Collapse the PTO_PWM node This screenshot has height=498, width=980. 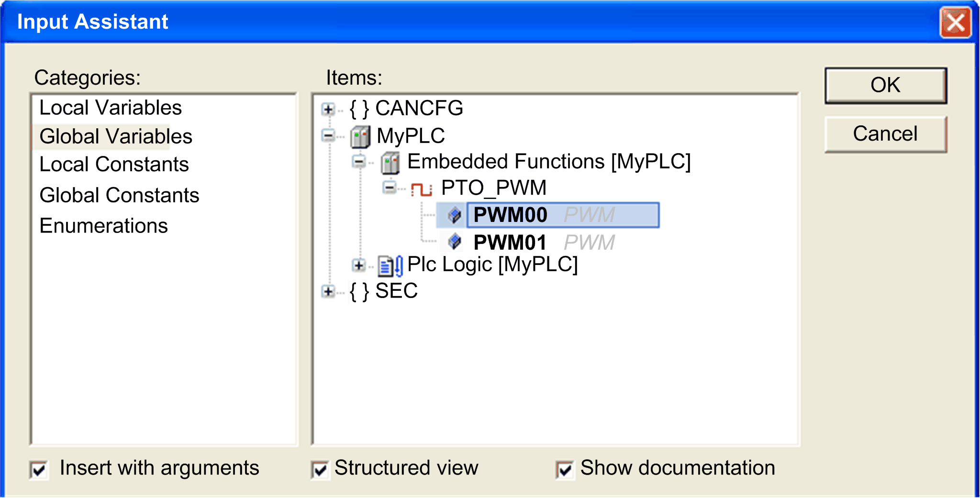click(390, 188)
